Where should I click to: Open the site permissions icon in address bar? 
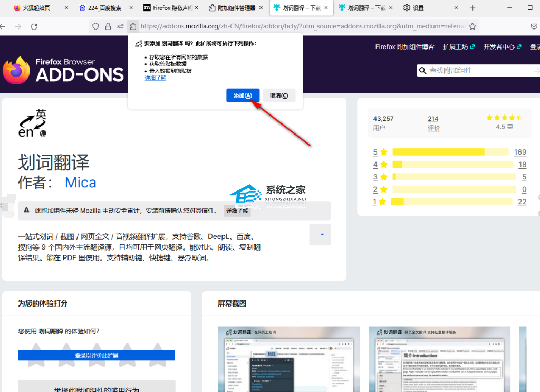click(120, 26)
